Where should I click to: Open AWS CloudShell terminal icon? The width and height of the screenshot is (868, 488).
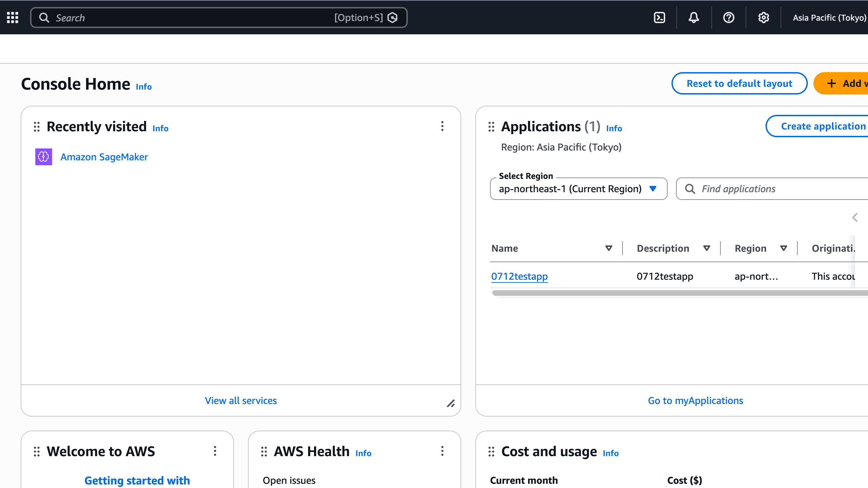pyautogui.click(x=659, y=18)
